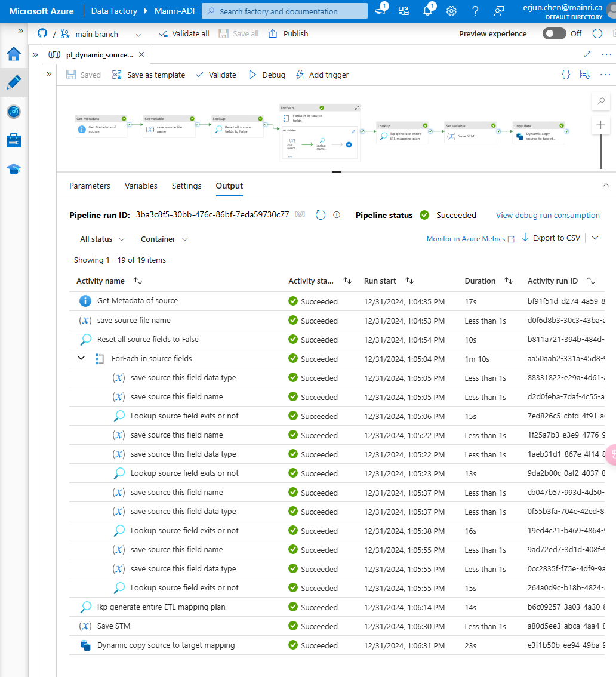The image size is (616, 677).
Task: View the pipeline JSON code with braces icon
Action: (x=565, y=74)
